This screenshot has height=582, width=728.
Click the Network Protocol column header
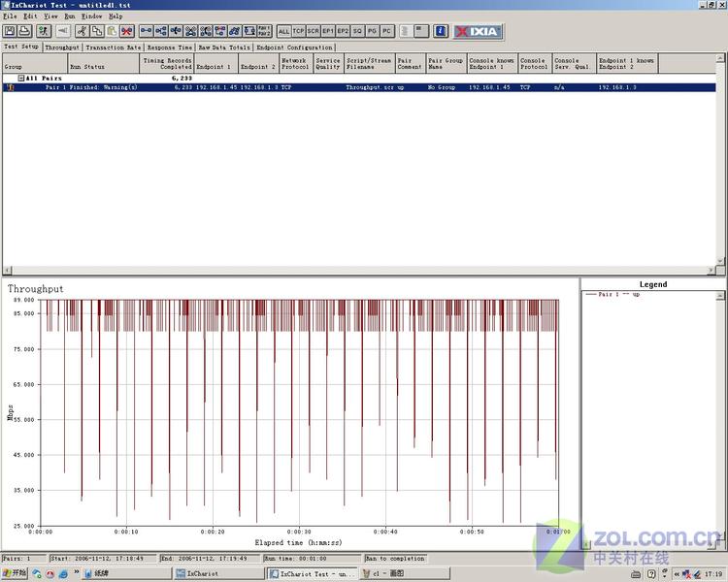pyautogui.click(x=296, y=64)
